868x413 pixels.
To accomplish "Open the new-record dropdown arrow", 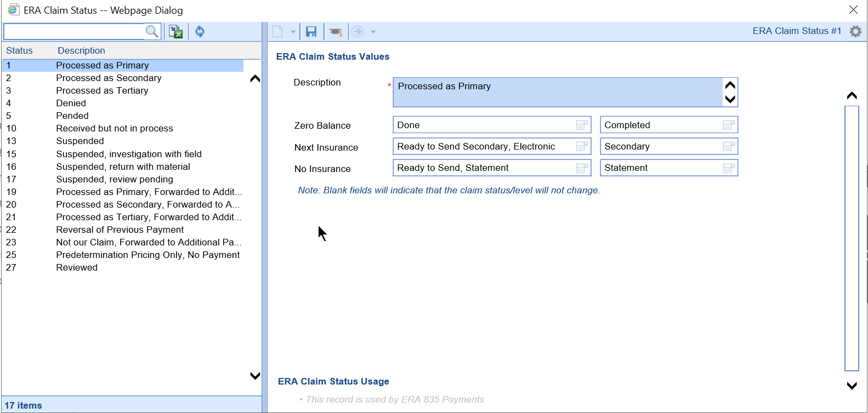I will click(293, 32).
